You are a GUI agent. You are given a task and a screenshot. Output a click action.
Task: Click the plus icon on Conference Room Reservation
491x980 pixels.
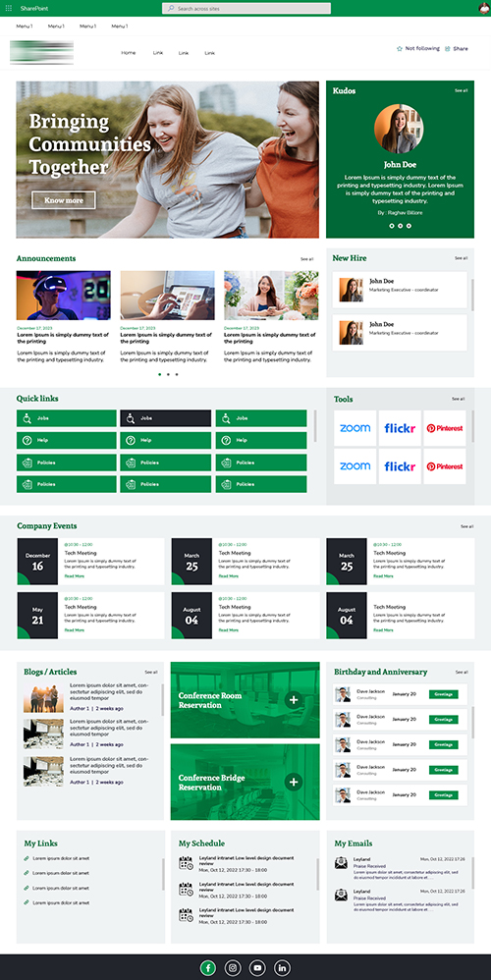pyautogui.click(x=294, y=699)
